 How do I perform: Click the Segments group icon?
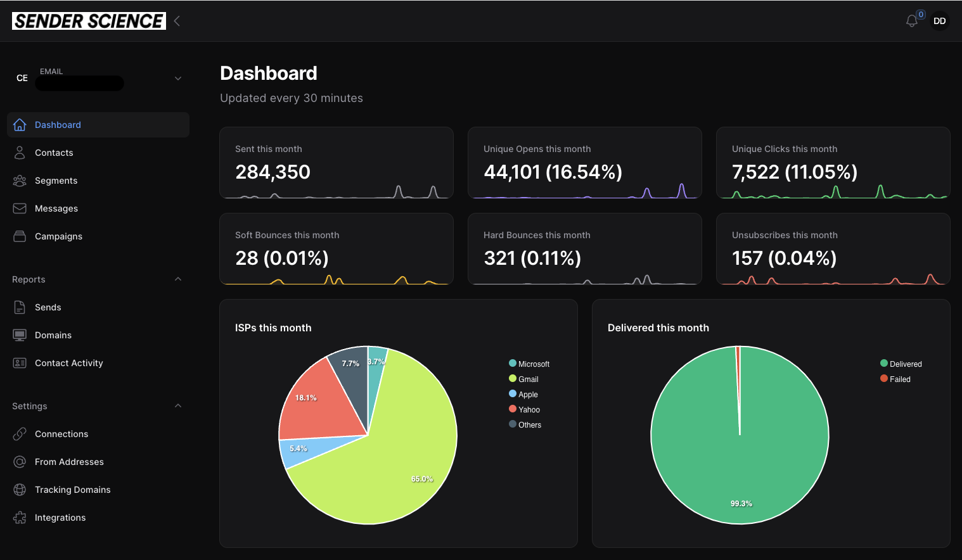[x=20, y=181]
